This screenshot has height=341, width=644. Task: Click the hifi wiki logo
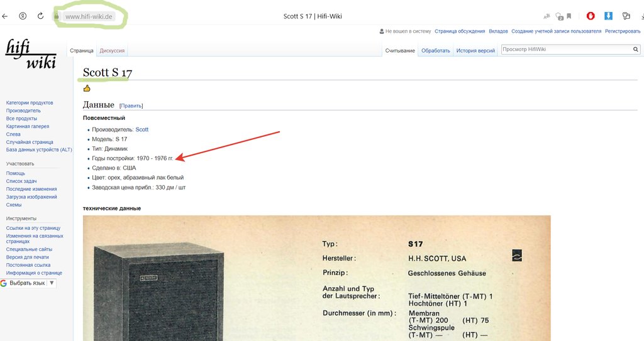tap(31, 54)
